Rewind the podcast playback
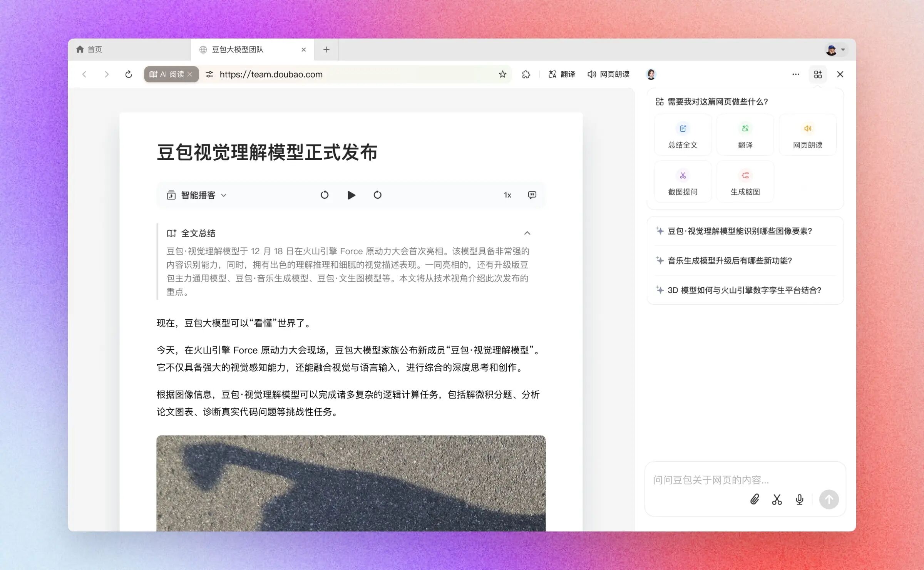924x570 pixels. coord(325,195)
